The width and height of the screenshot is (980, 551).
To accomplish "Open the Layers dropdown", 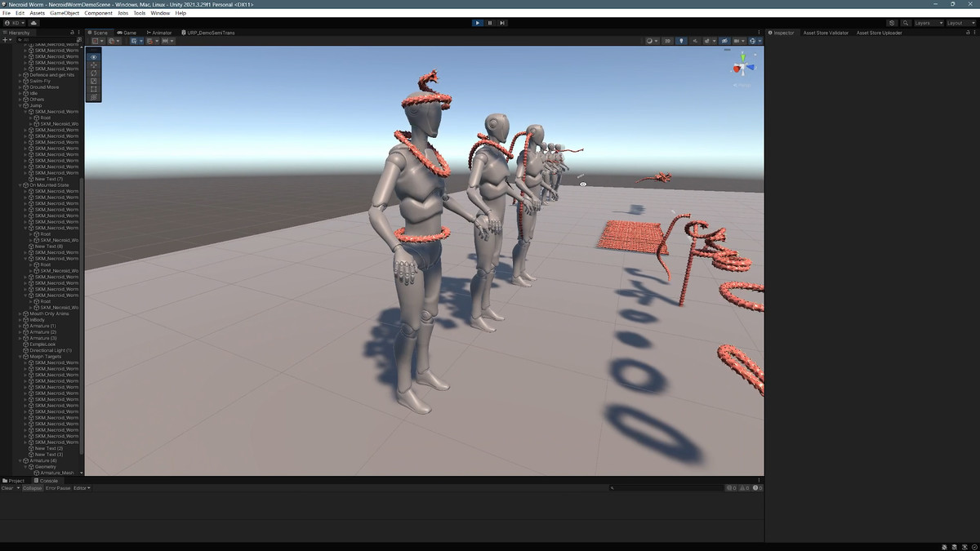I will (929, 23).
